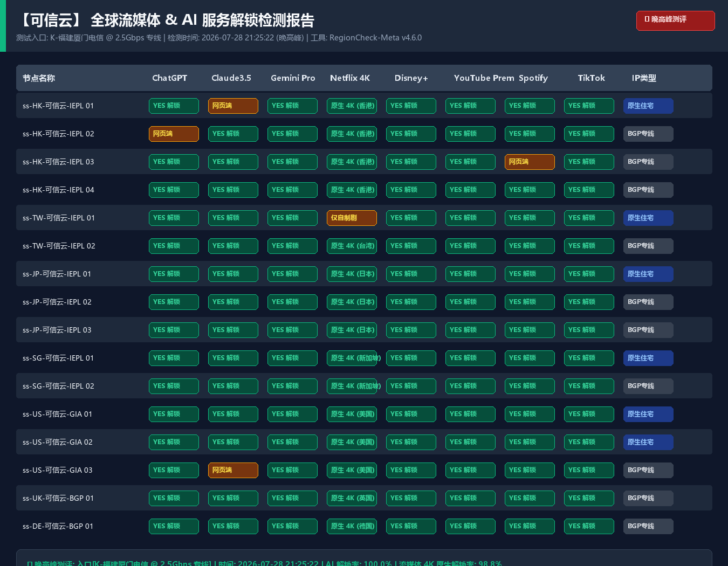
Task: Select the Netflix 4K column header
Action: point(350,78)
